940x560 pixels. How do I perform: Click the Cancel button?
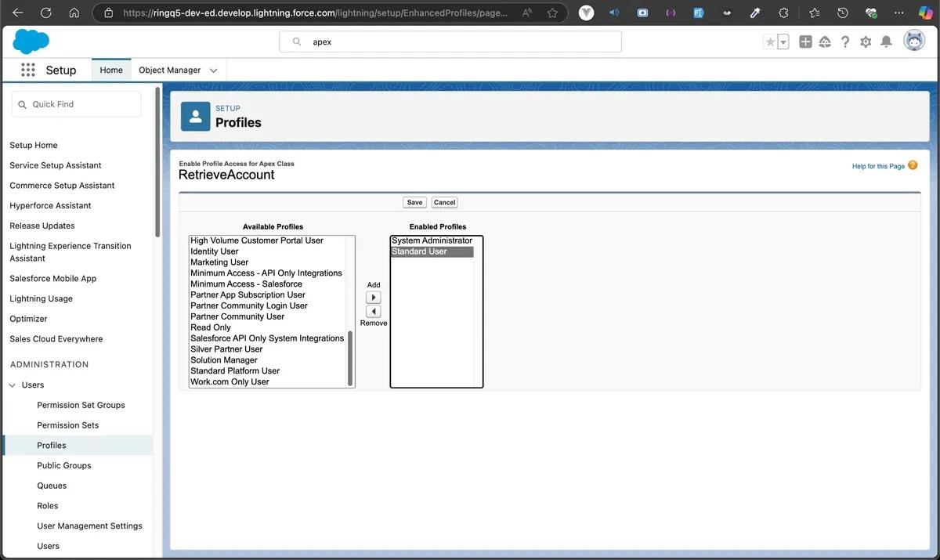click(x=444, y=202)
